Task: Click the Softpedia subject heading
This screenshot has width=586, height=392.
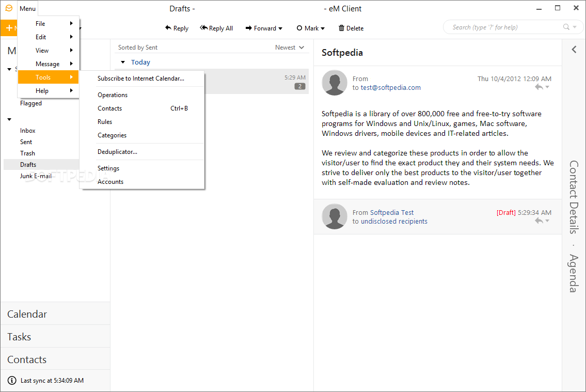Action: point(342,53)
